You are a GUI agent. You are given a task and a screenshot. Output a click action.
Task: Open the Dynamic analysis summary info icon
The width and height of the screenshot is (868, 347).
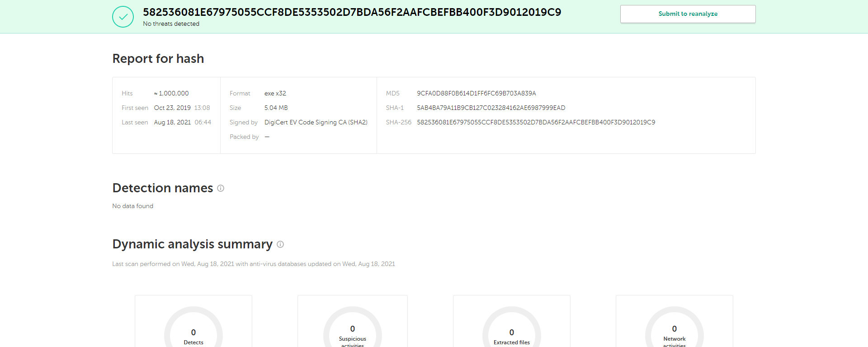point(280,244)
